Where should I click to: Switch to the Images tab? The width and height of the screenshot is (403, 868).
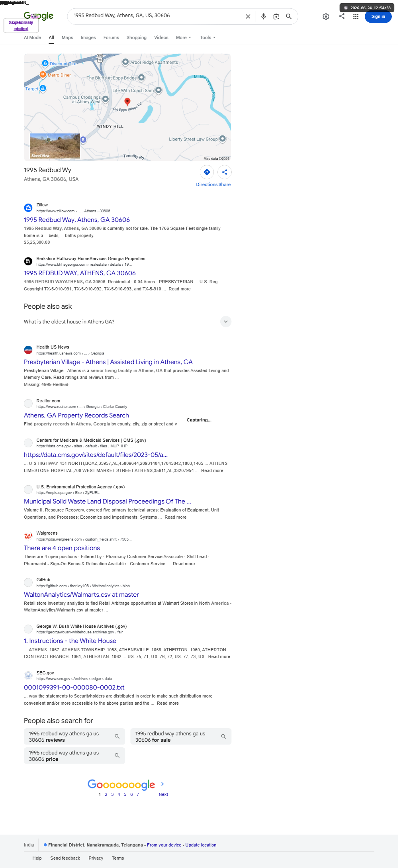tap(88, 37)
